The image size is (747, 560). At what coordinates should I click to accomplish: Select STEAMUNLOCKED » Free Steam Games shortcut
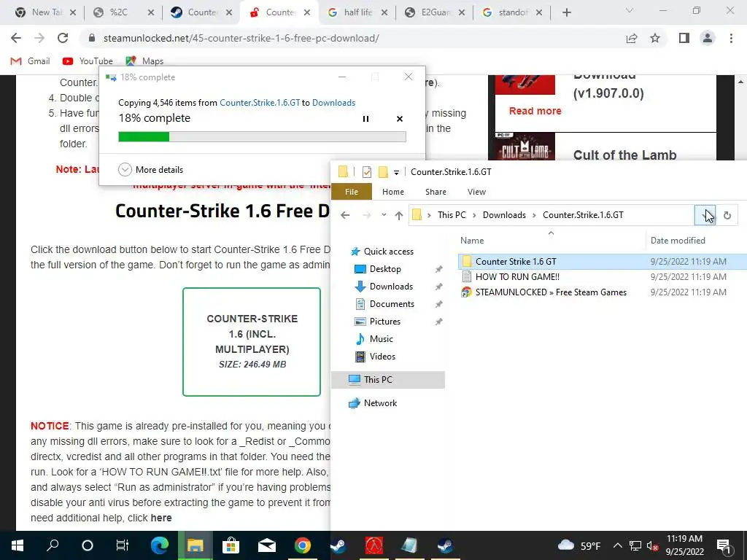[x=551, y=292]
